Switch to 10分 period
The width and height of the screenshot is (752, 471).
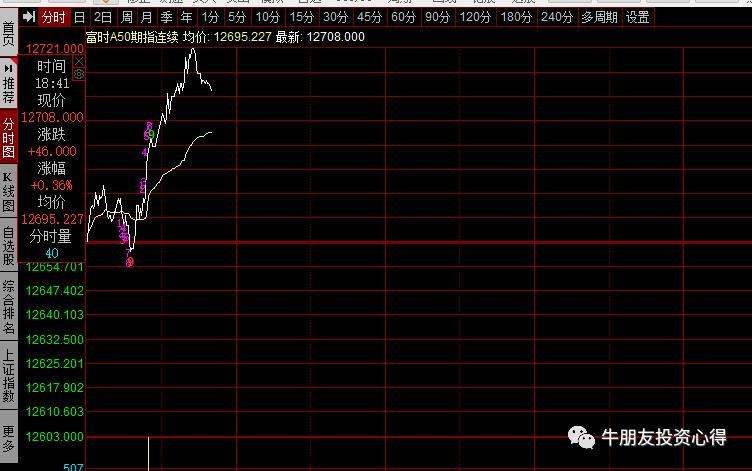click(x=268, y=18)
